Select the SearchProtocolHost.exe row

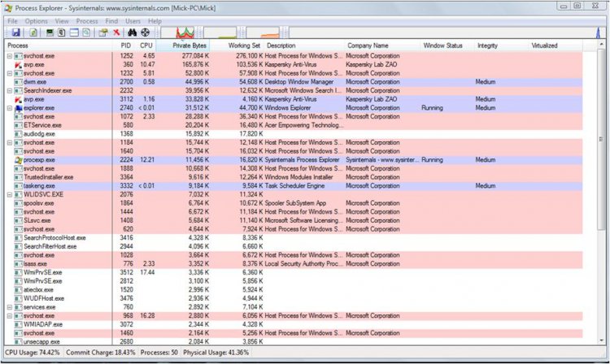pyautogui.click(x=294, y=238)
